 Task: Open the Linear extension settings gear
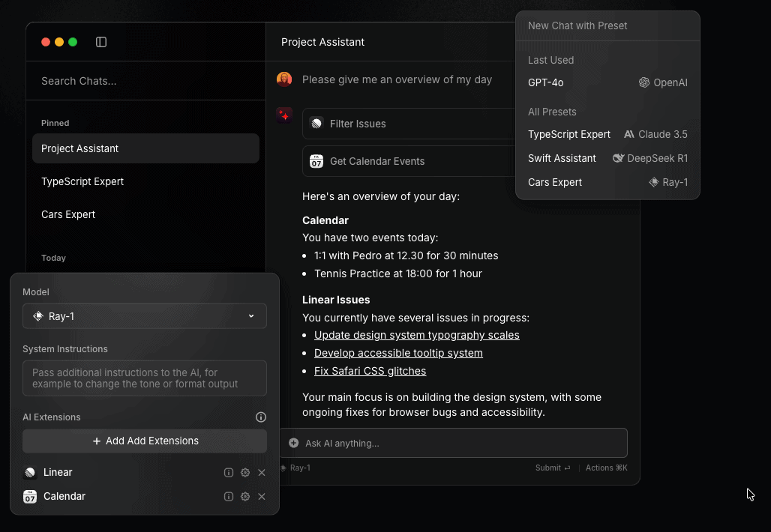tap(244, 472)
